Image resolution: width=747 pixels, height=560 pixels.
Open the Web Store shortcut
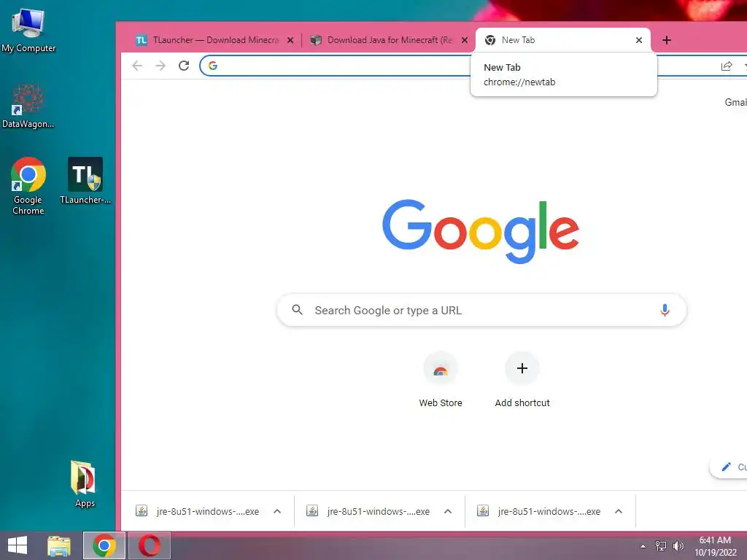pos(441,379)
